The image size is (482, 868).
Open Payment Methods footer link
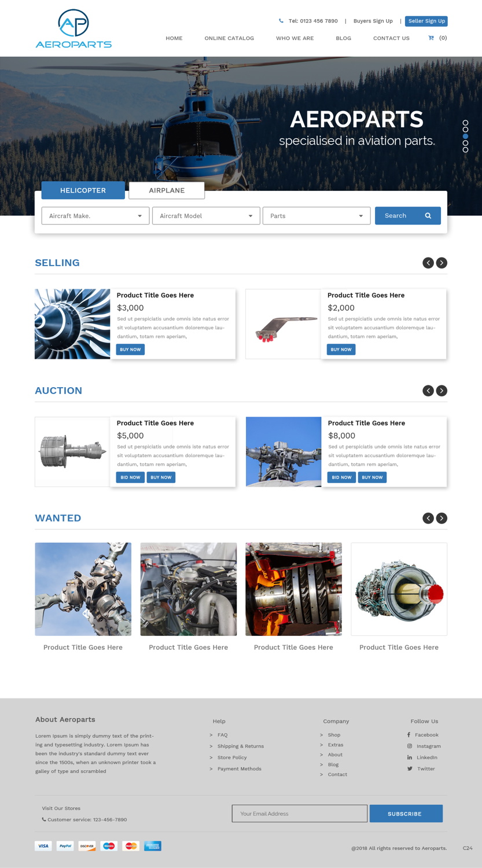point(240,768)
